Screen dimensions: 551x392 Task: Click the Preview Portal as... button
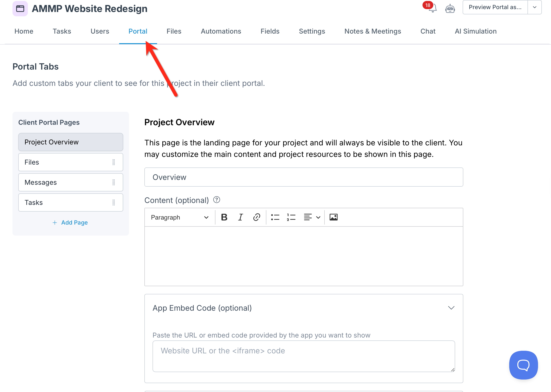495,7
